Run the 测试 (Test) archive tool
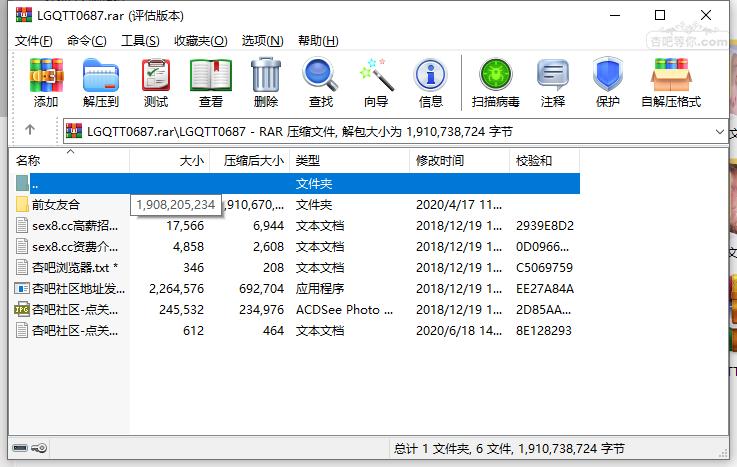Screen dimensions: 737x467 pyautogui.click(x=156, y=75)
